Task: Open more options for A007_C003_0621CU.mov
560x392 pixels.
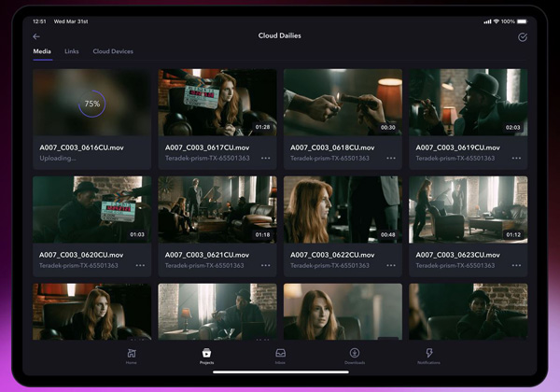Action: tap(266, 265)
